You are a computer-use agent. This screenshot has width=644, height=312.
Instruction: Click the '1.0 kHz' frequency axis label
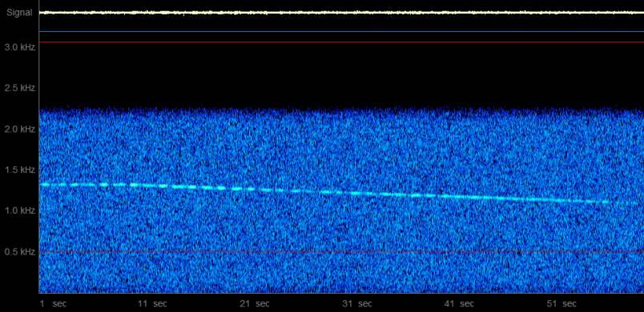coord(20,210)
